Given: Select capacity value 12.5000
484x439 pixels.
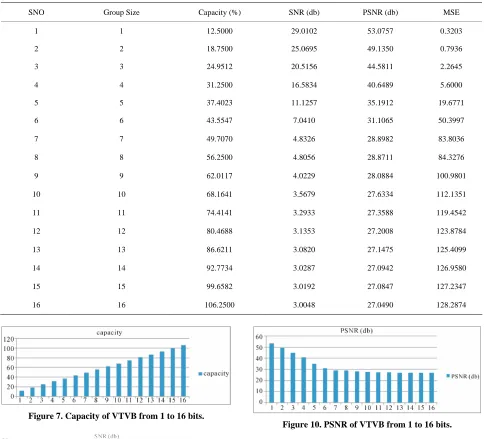Looking at the screenshot, I should [x=219, y=31].
